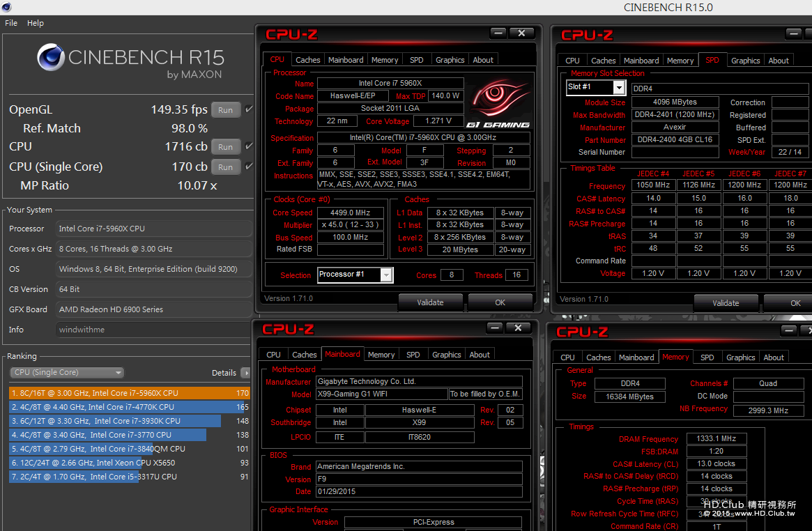812x531 pixels.
Task: Click the GFX Board value AMD Radeon HD 6900 Series
Action: click(153, 309)
